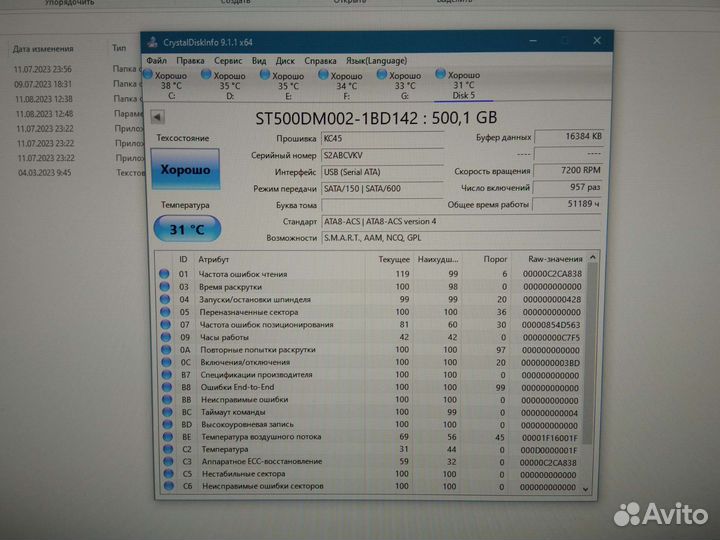Screen dimensions: 720x540
Task: Click CrystalDiskInfo title bar app icon
Action: tap(153, 42)
